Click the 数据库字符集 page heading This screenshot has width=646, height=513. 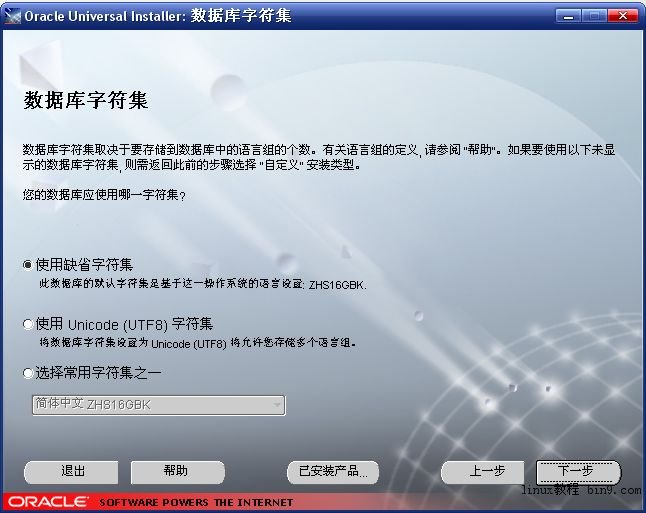coord(86,101)
